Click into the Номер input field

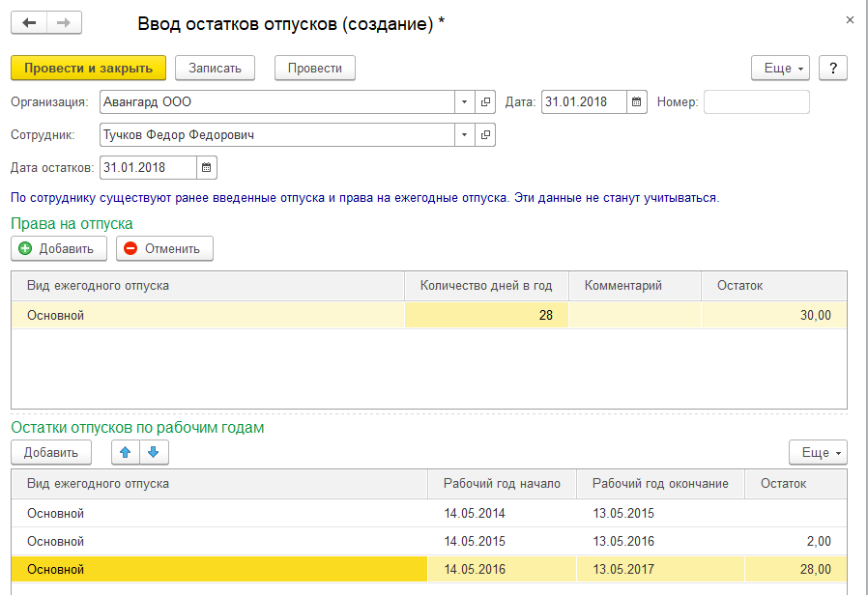pos(756,101)
